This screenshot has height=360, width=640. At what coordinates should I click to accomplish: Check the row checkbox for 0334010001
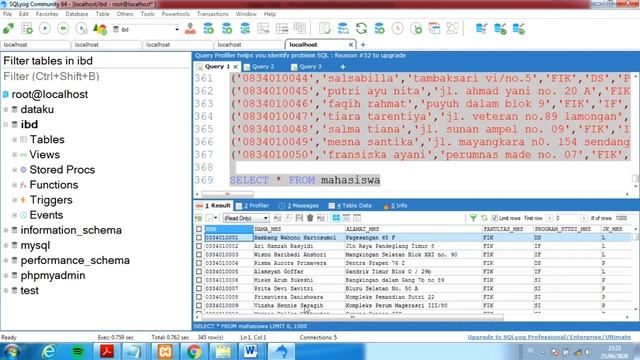click(x=199, y=238)
